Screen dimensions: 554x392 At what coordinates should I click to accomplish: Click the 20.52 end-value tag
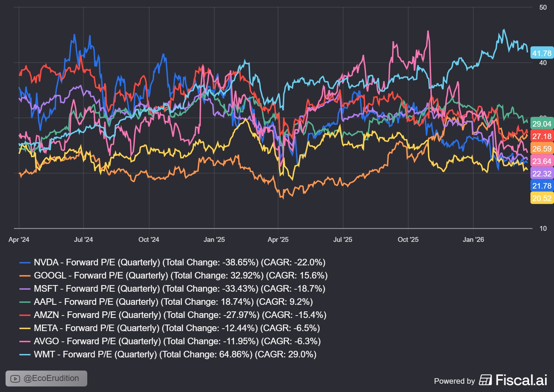[x=542, y=198]
